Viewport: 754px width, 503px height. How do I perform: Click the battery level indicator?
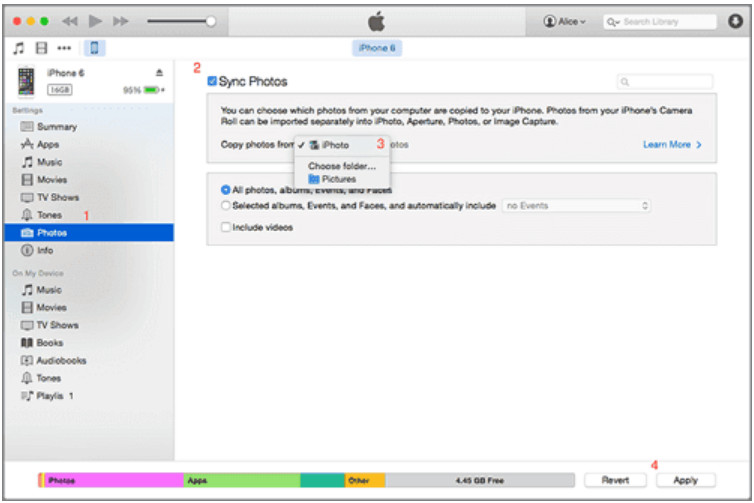point(152,90)
